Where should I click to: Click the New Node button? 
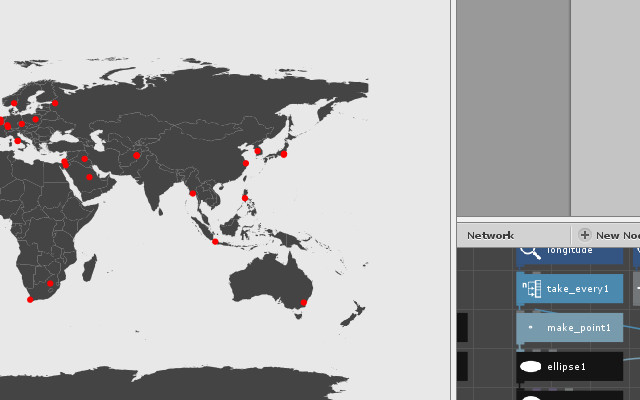[609, 236]
